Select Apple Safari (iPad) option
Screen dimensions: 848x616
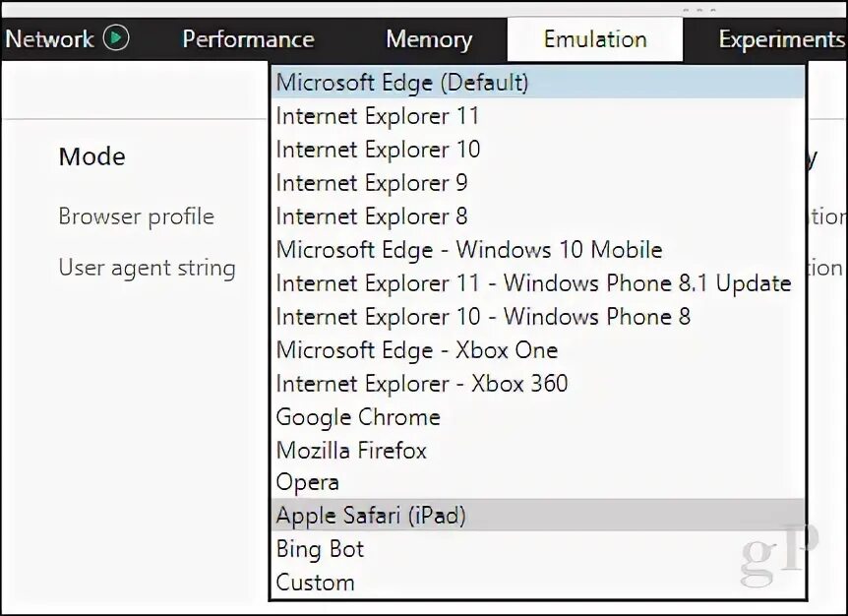[538, 515]
